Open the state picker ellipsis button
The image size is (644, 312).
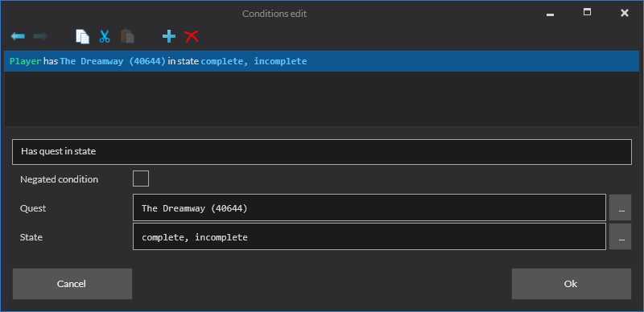tap(620, 236)
